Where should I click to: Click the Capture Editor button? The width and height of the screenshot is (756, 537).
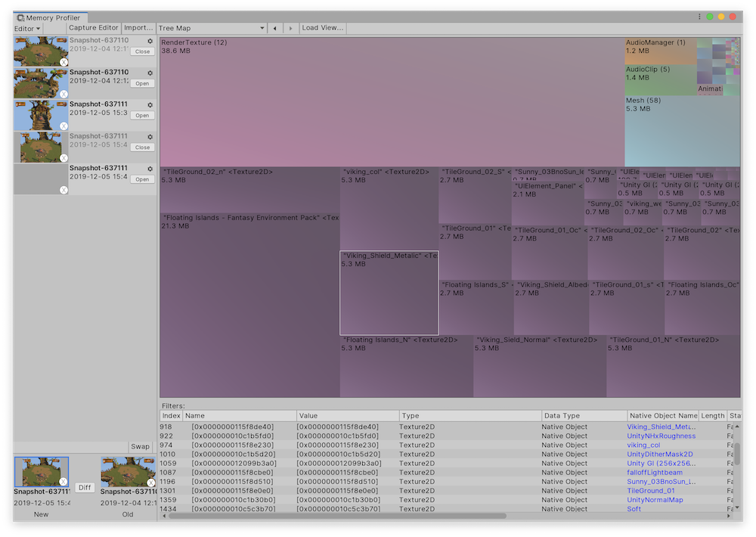(x=94, y=28)
